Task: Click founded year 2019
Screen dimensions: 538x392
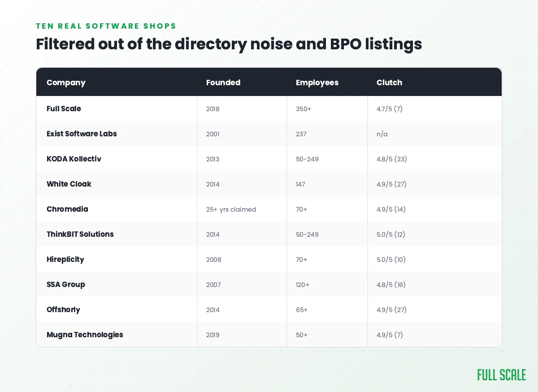Action: (x=213, y=335)
